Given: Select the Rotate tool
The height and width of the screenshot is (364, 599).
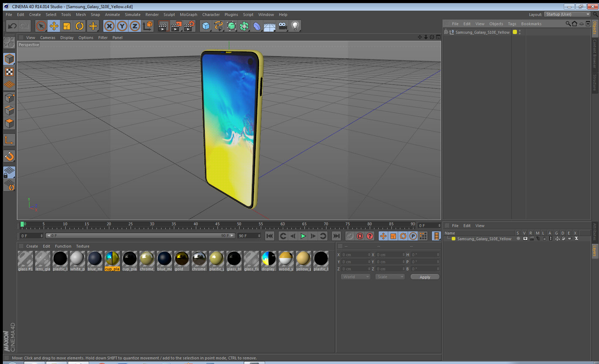Looking at the screenshot, I should [80, 26].
